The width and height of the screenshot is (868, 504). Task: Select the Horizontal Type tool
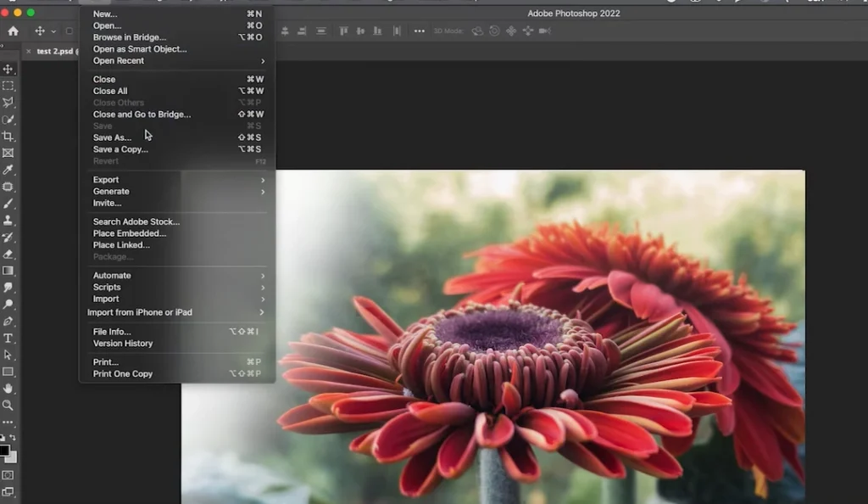pos(8,338)
